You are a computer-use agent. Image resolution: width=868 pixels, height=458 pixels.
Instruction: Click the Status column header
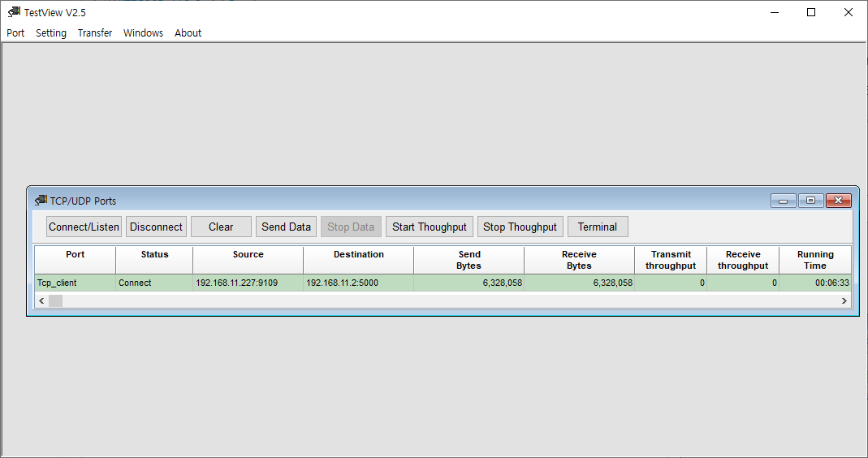[154, 260]
